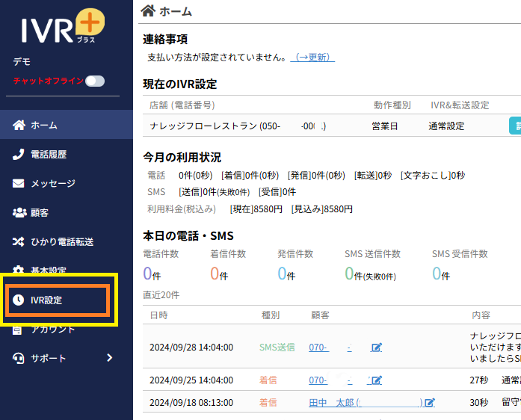The width and height of the screenshot is (521, 420).
Task: Open the アカウント menu item
Action: click(x=52, y=330)
